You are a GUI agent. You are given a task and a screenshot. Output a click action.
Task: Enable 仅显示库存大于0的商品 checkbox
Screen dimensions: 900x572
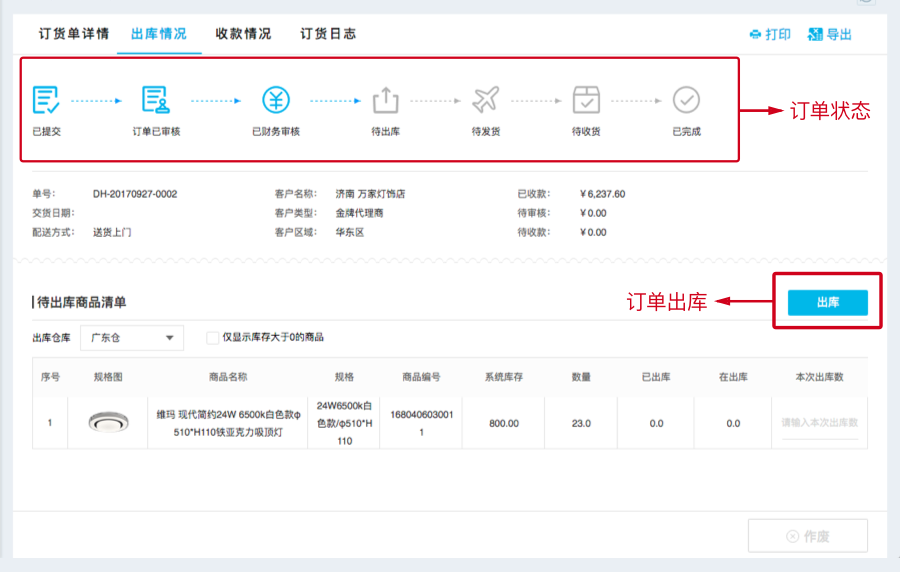(212, 338)
